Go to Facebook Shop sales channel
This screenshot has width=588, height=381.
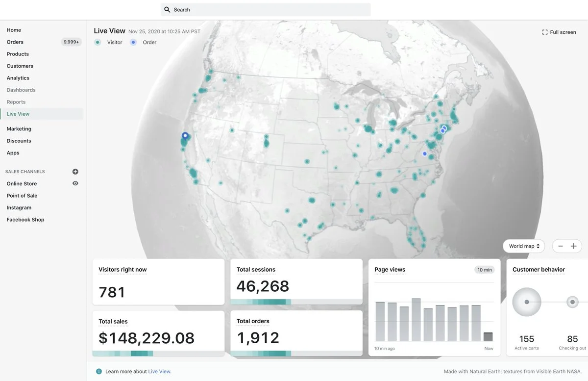pos(25,220)
